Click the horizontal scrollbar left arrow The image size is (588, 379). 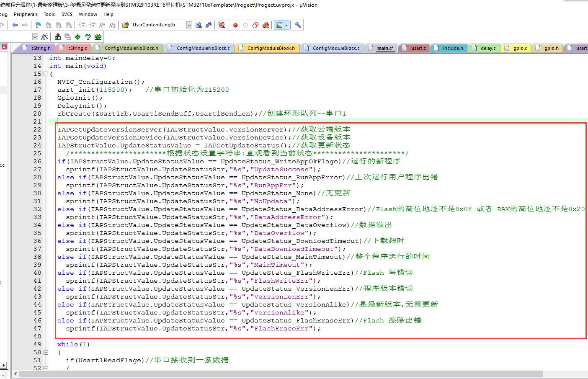click(x=16, y=374)
